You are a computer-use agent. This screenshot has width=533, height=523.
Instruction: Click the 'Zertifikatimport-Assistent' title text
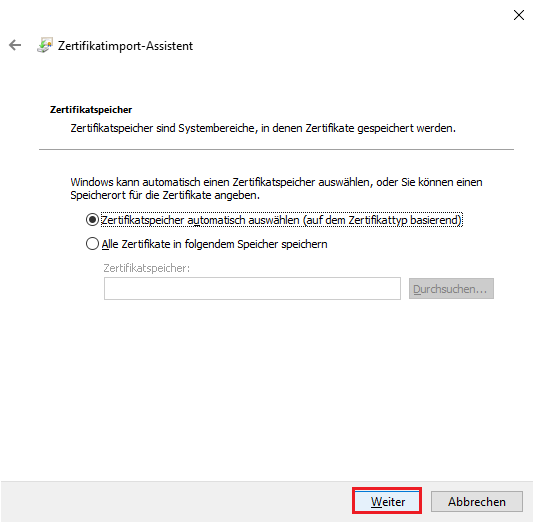(125, 46)
